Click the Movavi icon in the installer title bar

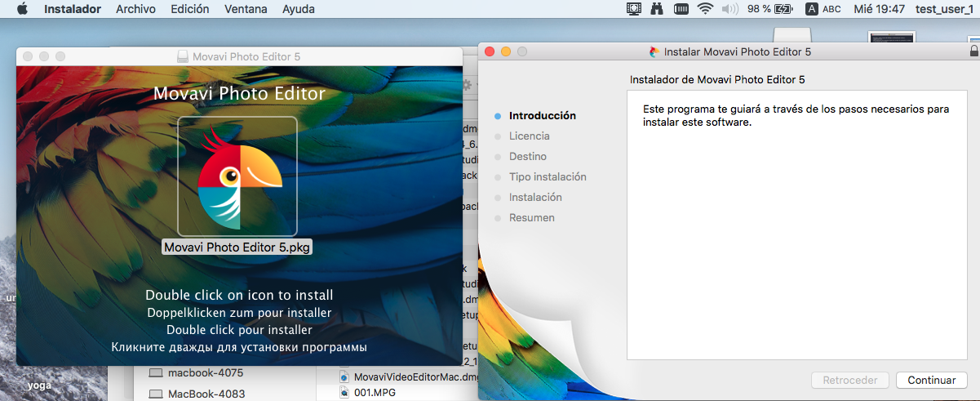pyautogui.click(x=654, y=51)
